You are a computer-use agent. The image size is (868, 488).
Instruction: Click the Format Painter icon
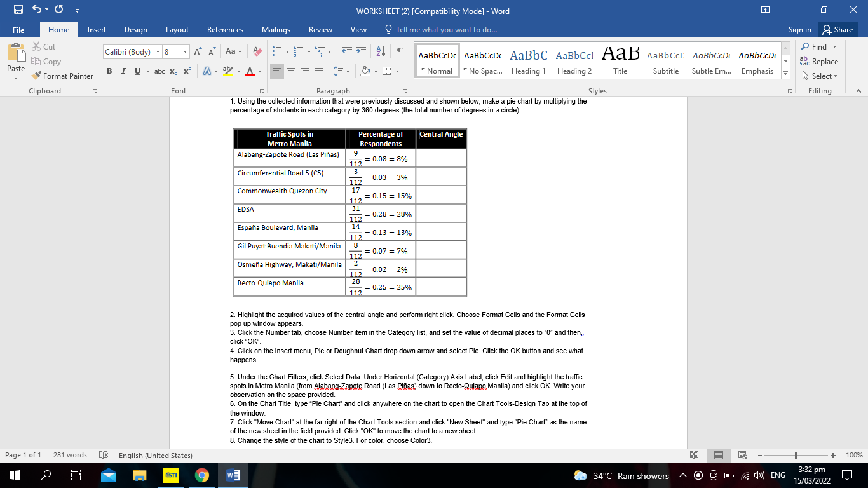pos(36,76)
